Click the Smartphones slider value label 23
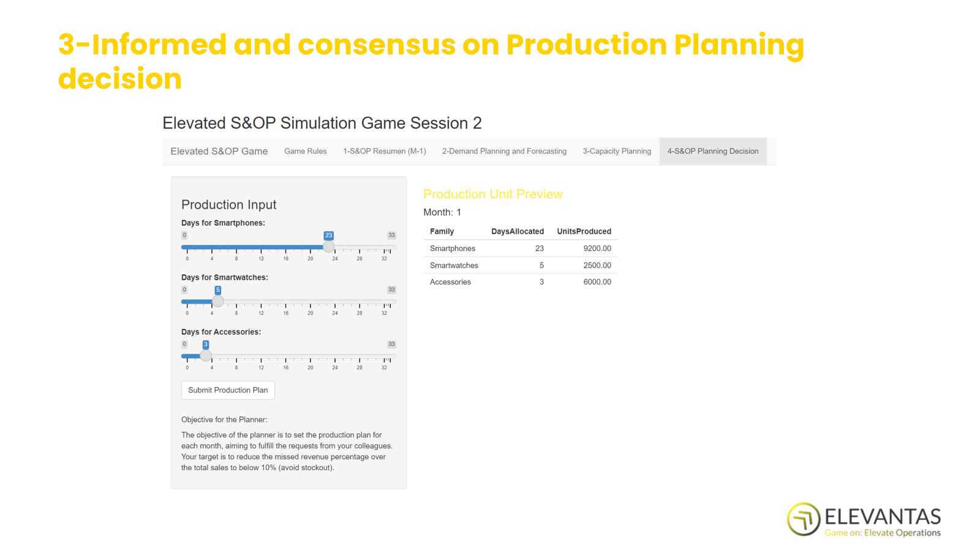Screen dimensions: 980x551 click(x=328, y=236)
